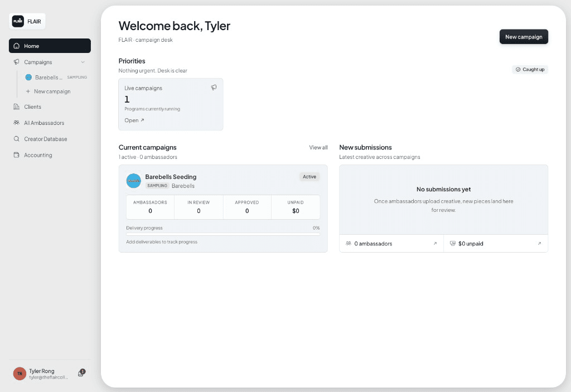571x392 pixels.
Task: Go to the Home page
Action: (x=50, y=46)
